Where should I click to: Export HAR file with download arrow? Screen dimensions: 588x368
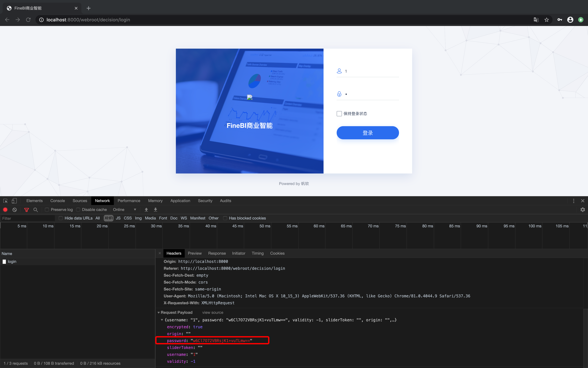point(156,210)
